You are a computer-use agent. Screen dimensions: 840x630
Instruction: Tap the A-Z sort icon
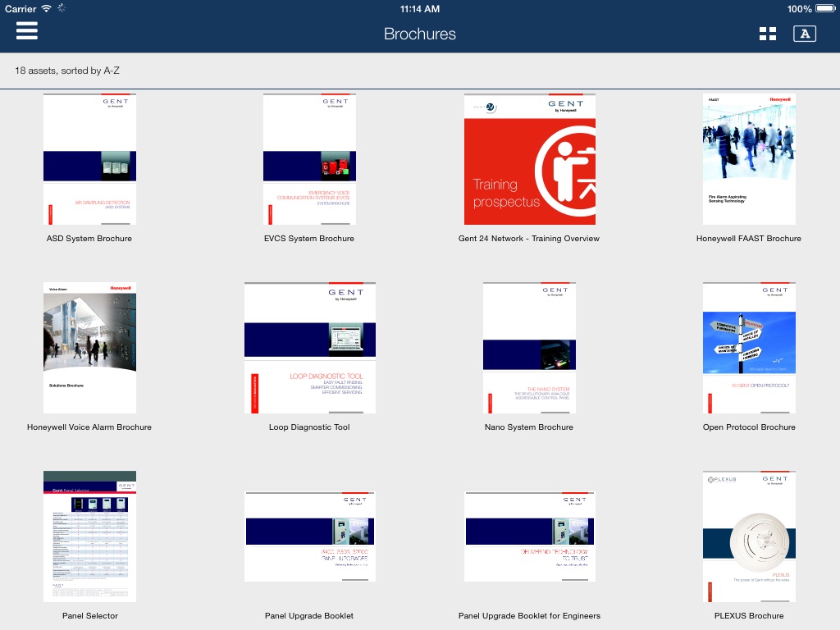(805, 34)
